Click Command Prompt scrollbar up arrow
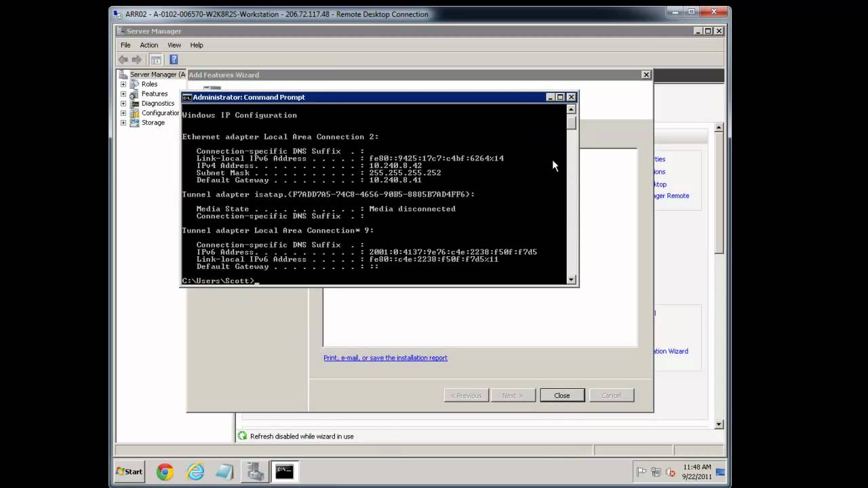The width and height of the screenshot is (868, 488). point(572,109)
